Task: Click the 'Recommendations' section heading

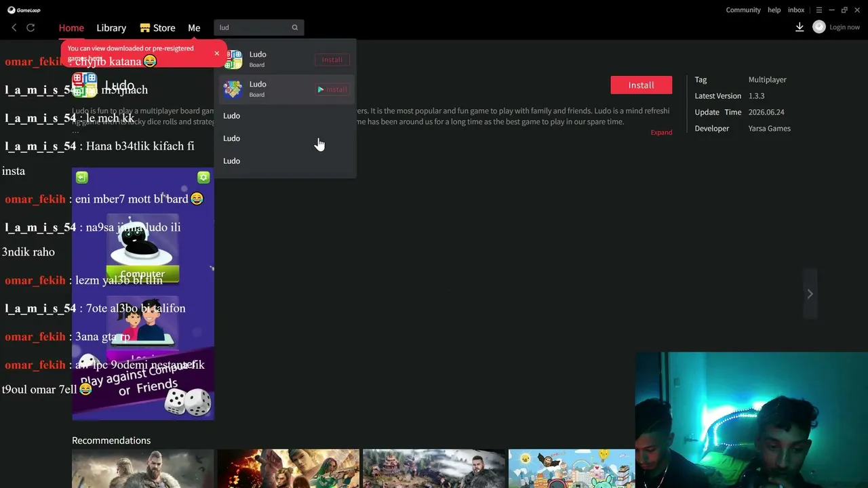Action: coord(111,441)
